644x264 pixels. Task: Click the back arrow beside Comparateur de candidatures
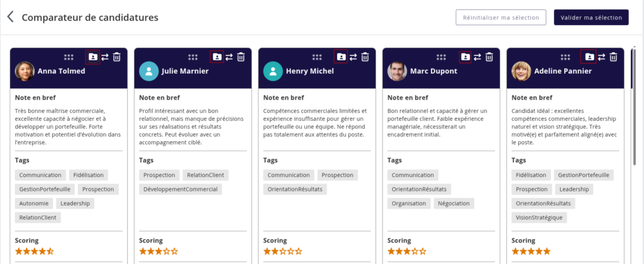(10, 17)
